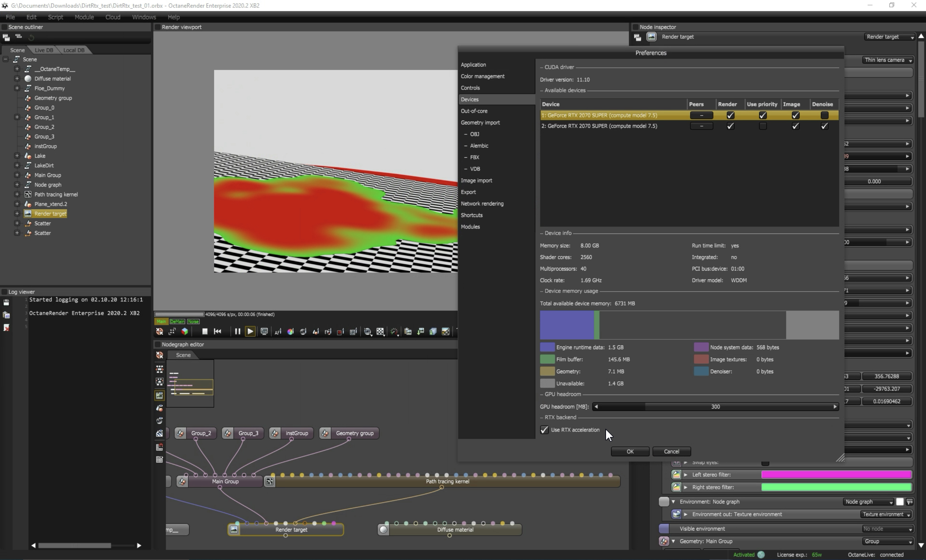Open the Thin lens camera dropdown

[x=888, y=60]
